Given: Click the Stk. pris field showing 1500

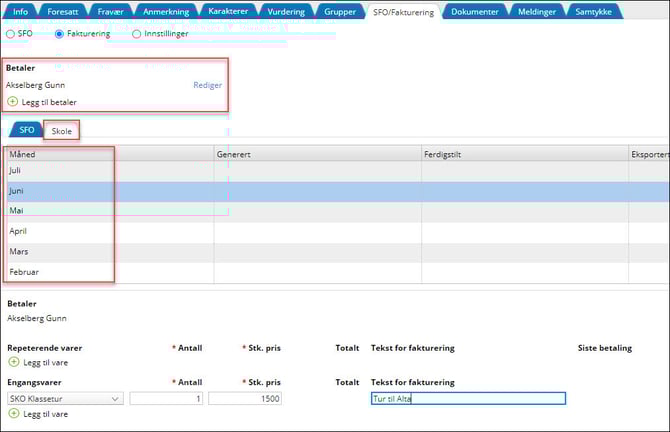Looking at the screenshot, I should tap(246, 398).
